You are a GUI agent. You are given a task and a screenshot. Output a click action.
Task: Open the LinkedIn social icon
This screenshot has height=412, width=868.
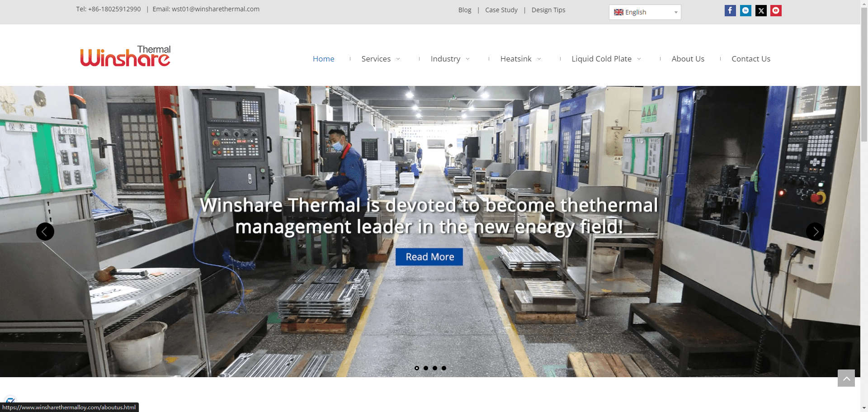pos(745,10)
